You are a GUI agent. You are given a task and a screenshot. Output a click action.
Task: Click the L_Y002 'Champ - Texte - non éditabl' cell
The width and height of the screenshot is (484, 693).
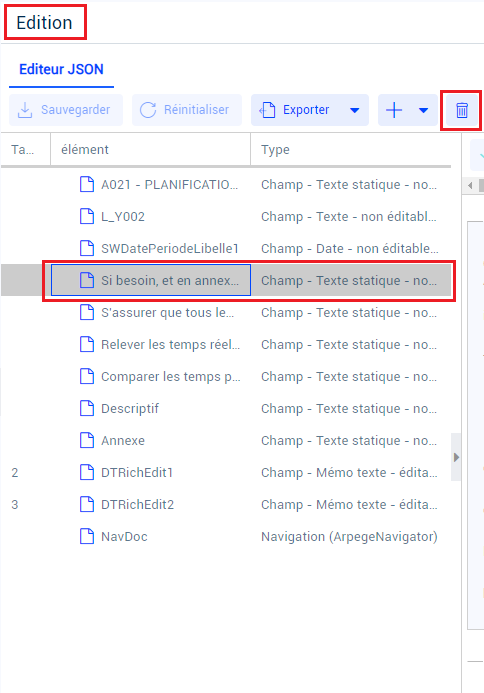coord(349,216)
